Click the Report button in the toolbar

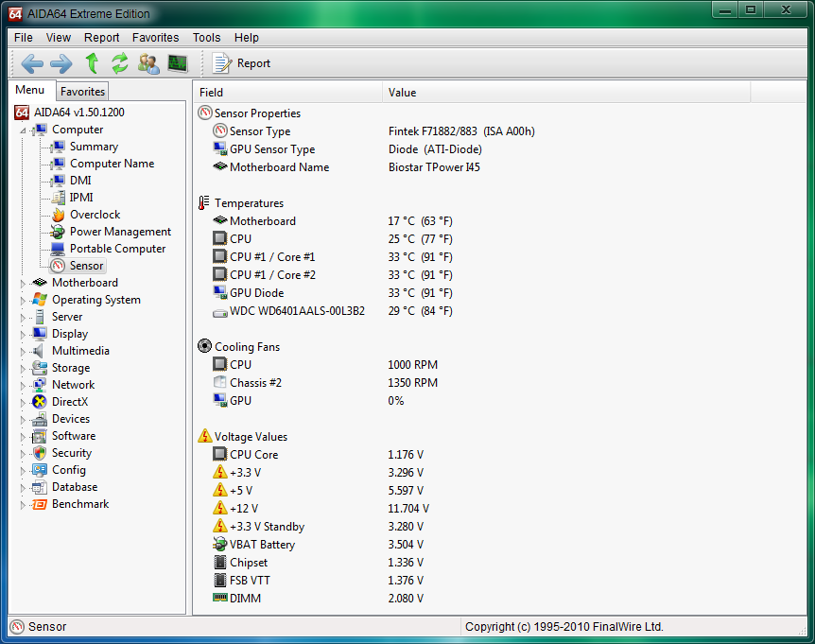point(242,63)
